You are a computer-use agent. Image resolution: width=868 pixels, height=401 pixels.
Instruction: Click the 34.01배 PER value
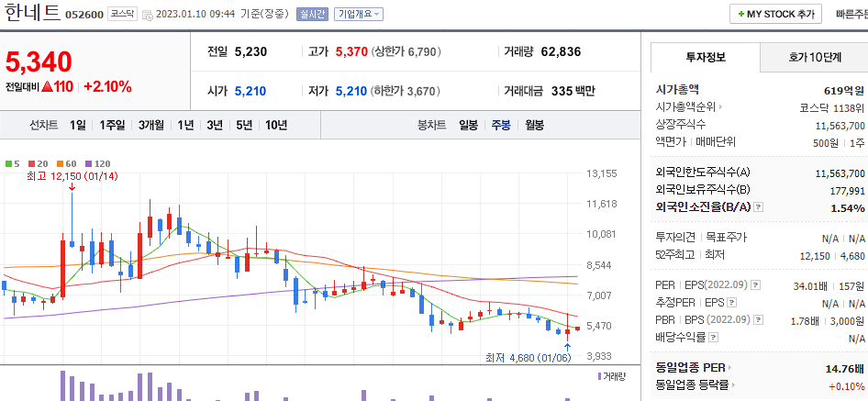[x=810, y=286]
